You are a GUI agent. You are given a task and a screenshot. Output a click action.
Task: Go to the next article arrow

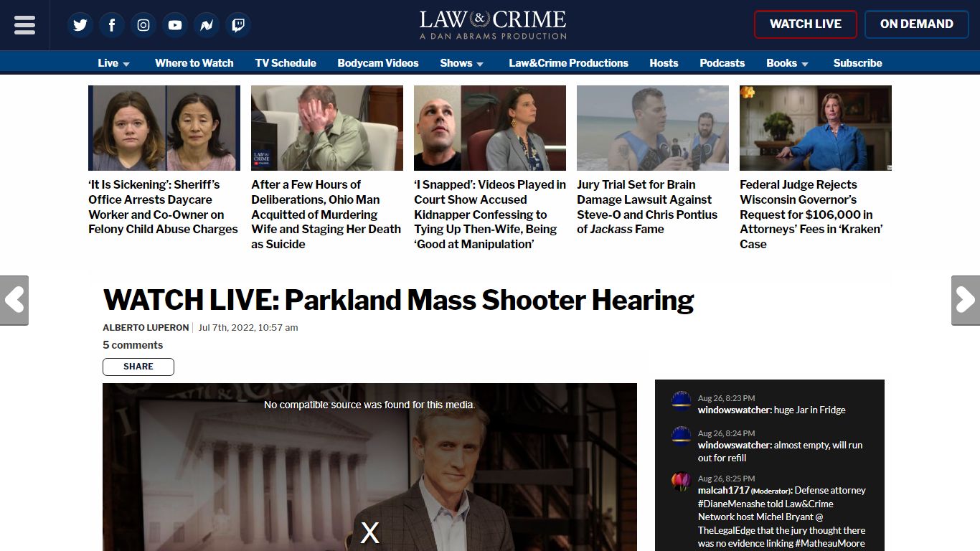(966, 300)
